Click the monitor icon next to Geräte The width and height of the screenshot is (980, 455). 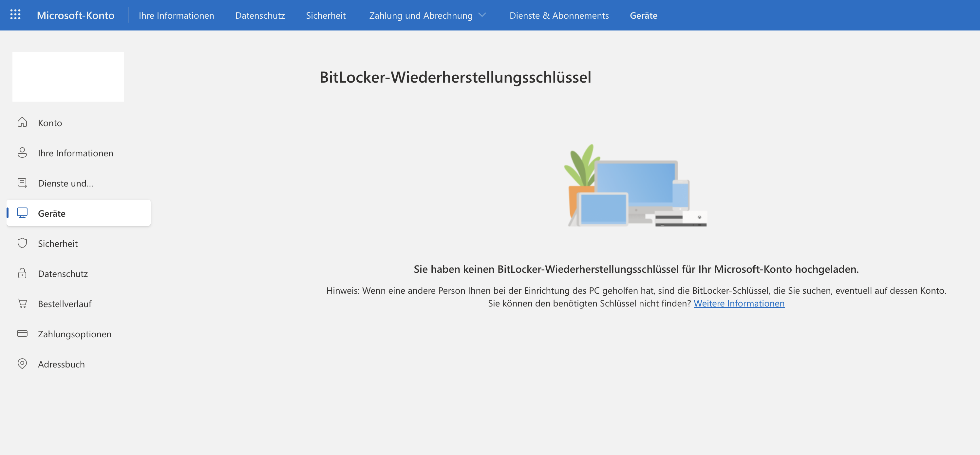(x=22, y=213)
